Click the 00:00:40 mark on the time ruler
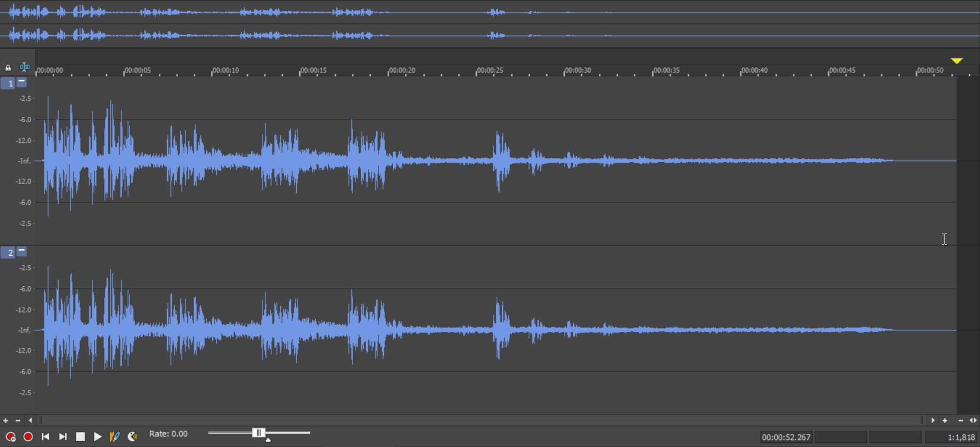Screen dimensions: 980x447 coord(754,70)
